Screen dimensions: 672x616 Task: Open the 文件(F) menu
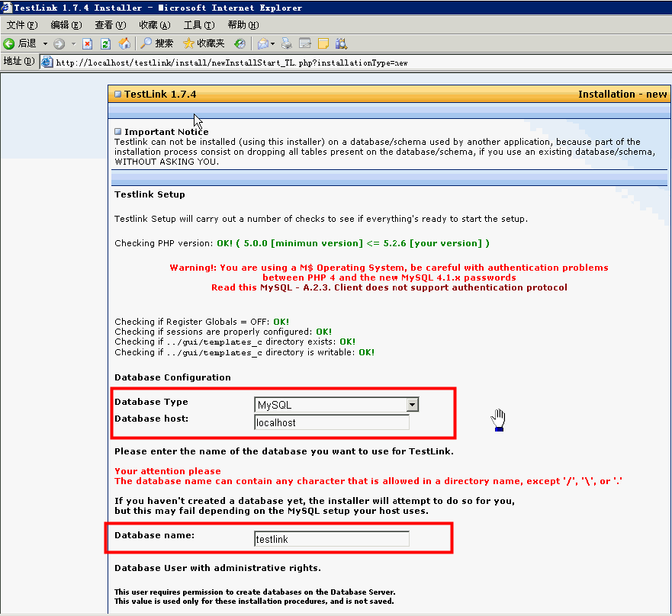22,25
